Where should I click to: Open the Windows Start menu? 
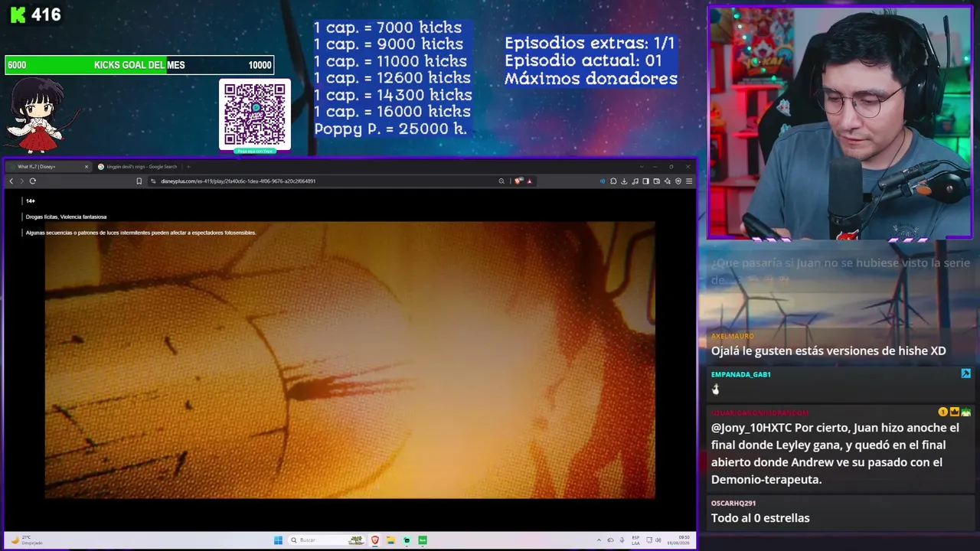coord(278,540)
